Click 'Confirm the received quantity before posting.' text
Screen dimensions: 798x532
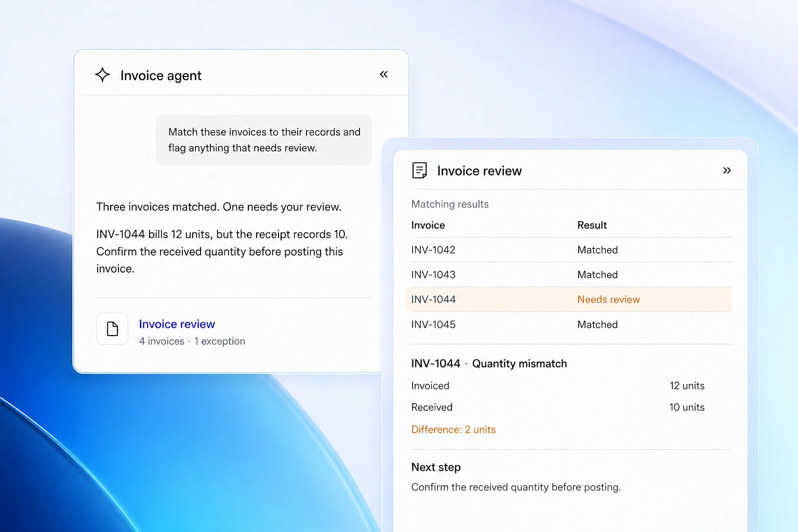pos(516,487)
